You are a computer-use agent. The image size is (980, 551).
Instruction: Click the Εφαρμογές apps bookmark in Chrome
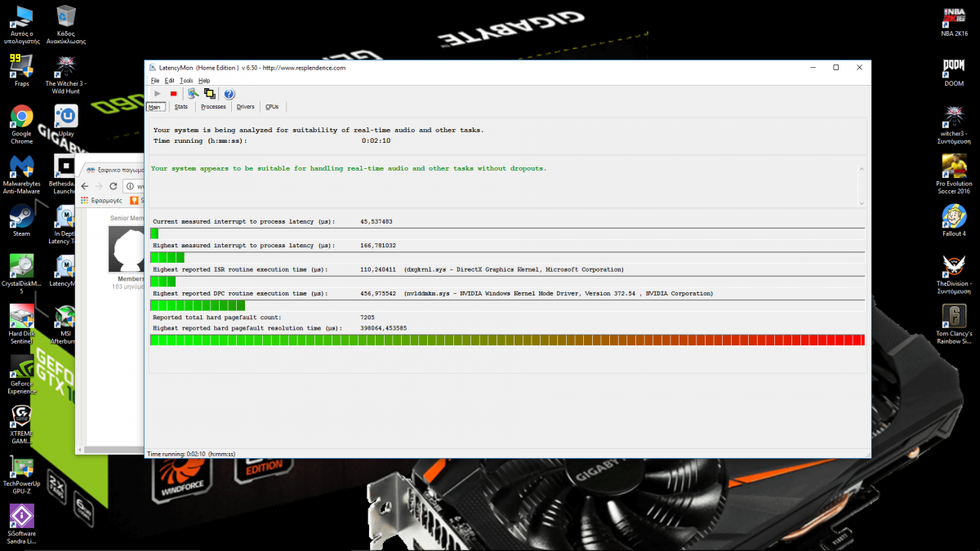pyautogui.click(x=101, y=200)
